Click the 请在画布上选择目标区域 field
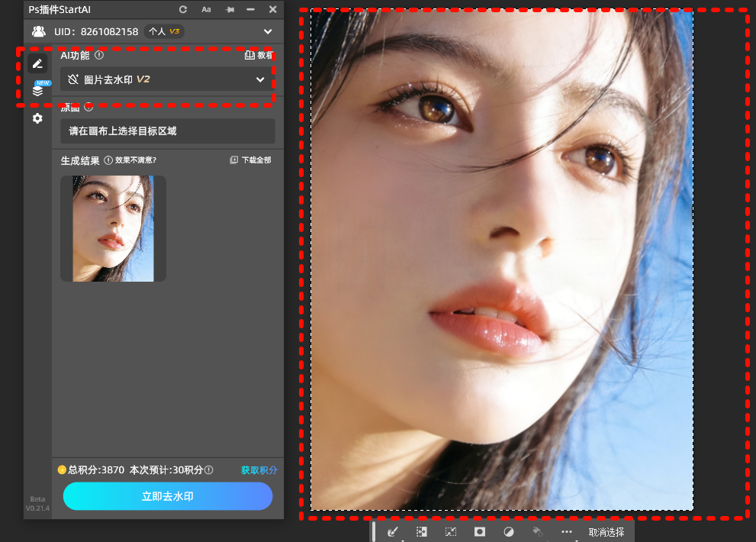Image resolution: width=756 pixels, height=542 pixels. [167, 131]
